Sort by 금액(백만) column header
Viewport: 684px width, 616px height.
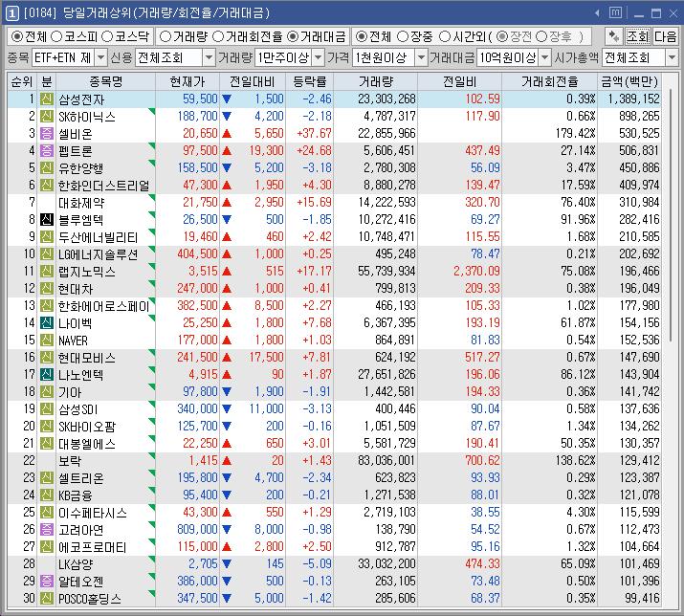(629, 81)
